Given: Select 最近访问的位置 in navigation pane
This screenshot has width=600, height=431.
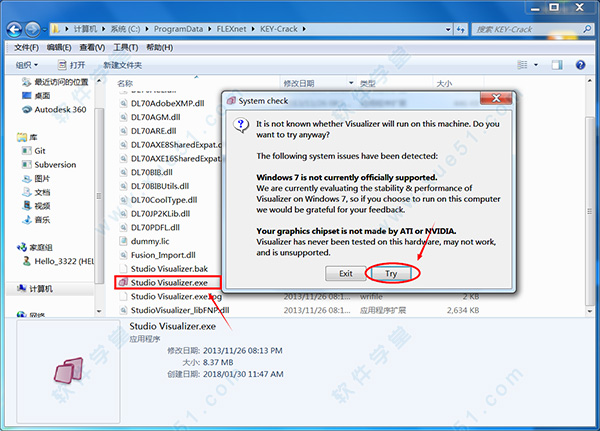Looking at the screenshot, I should tap(55, 82).
